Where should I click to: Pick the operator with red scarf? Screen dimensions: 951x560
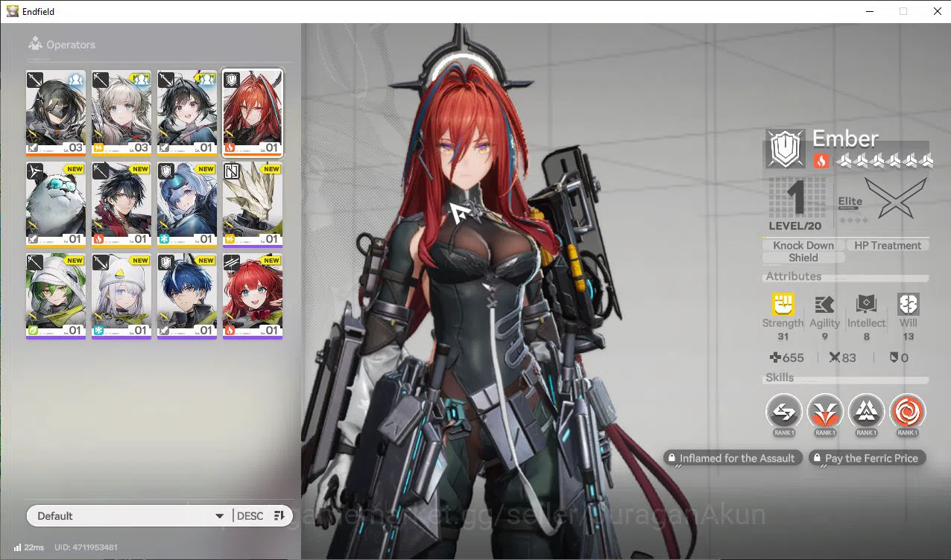[121, 205]
